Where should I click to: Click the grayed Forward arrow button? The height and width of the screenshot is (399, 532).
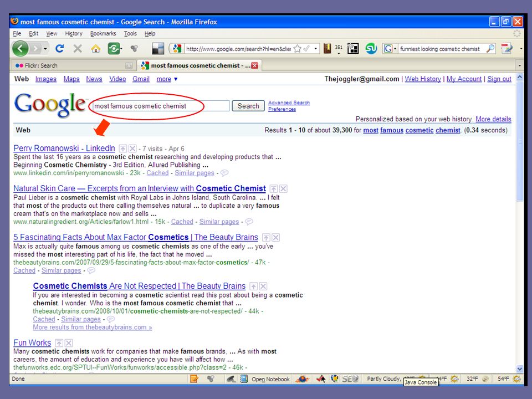[x=35, y=49]
